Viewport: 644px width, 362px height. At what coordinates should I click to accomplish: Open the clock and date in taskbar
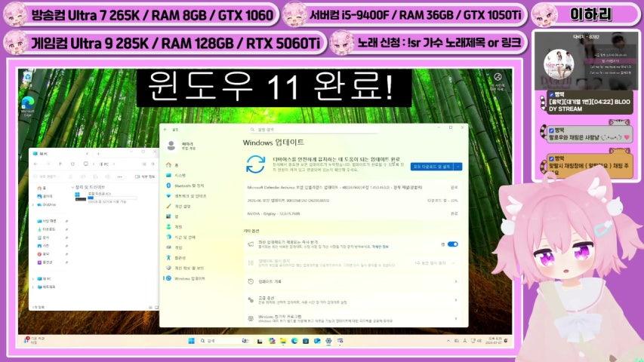[491, 341]
